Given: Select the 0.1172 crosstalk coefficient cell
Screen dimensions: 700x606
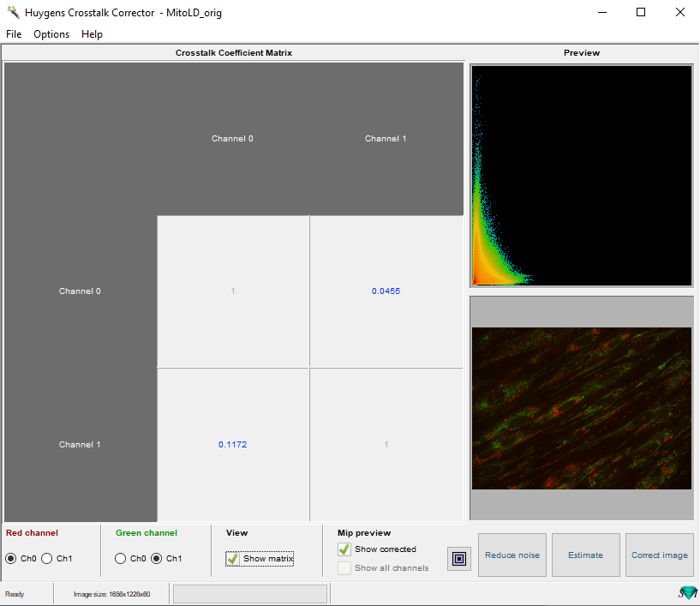Looking at the screenshot, I should pyautogui.click(x=232, y=445).
